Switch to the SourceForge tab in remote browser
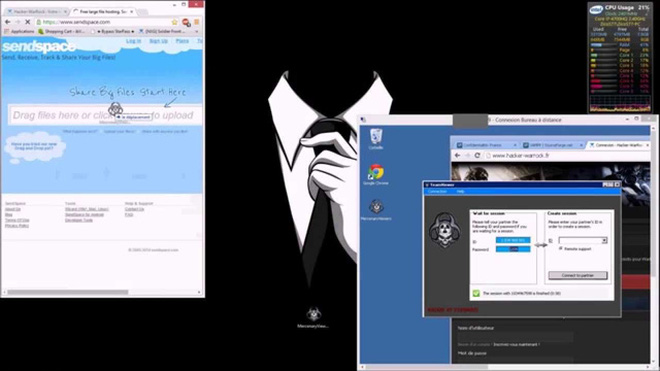Viewport: 660px width, 371px height. click(x=552, y=145)
